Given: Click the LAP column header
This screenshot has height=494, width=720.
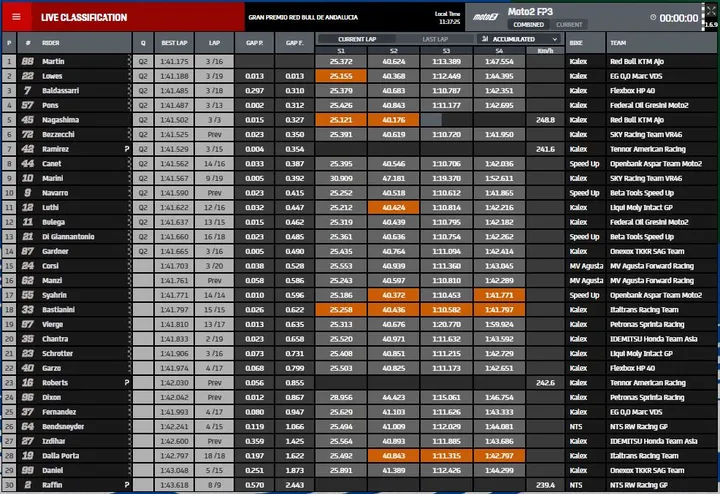Looking at the screenshot, I should tap(214, 43).
